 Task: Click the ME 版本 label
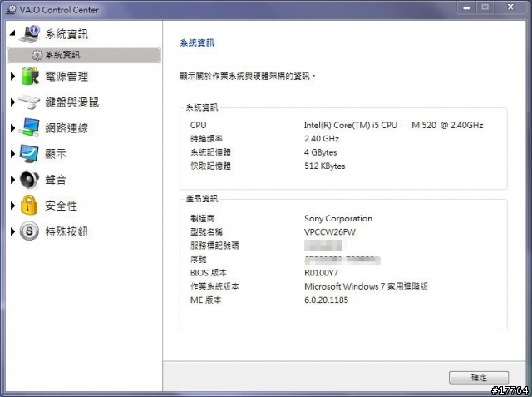(205, 300)
